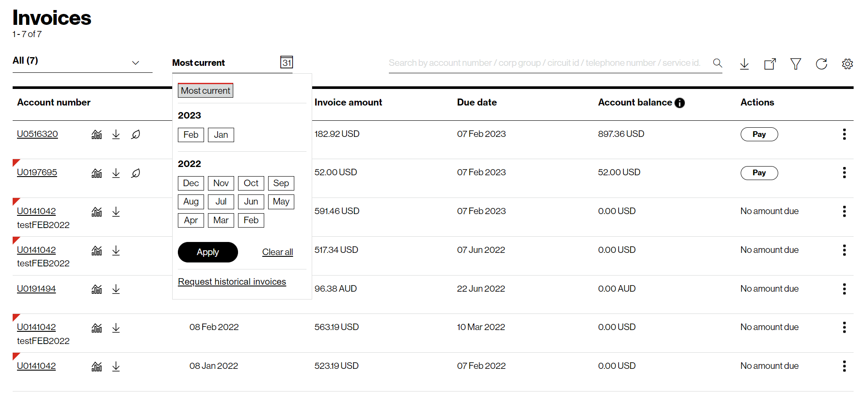Click the calendar icon beside Most current
Screen dimensions: 868x395
286,62
